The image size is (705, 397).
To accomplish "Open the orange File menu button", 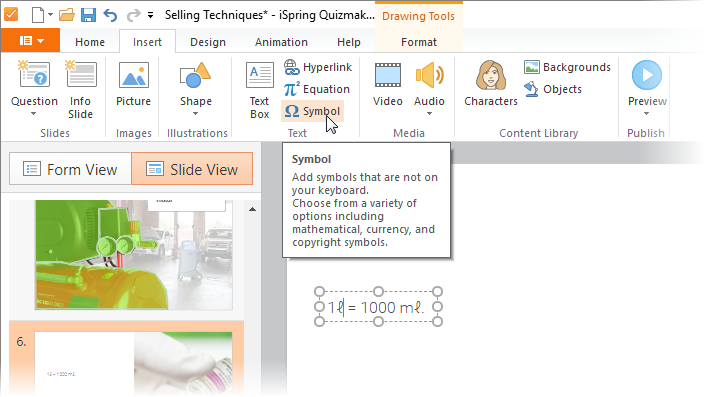I will coord(31,41).
